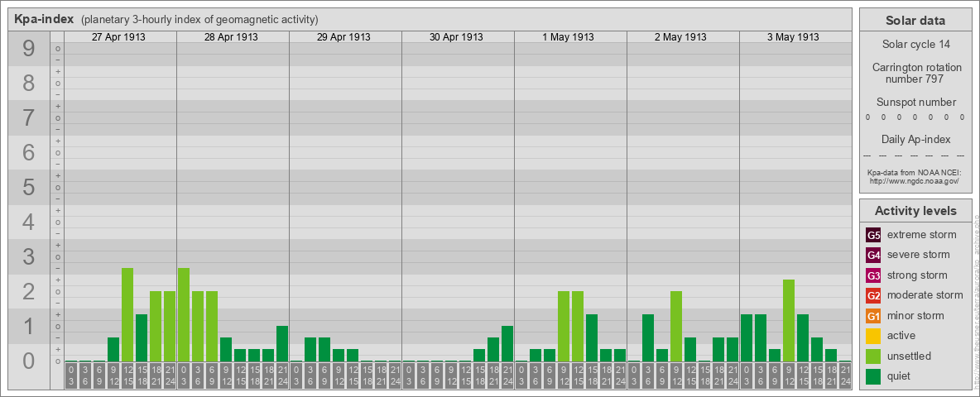980x397 pixels.
Task: Click the Kp 9 scale label
Action: tap(29, 49)
